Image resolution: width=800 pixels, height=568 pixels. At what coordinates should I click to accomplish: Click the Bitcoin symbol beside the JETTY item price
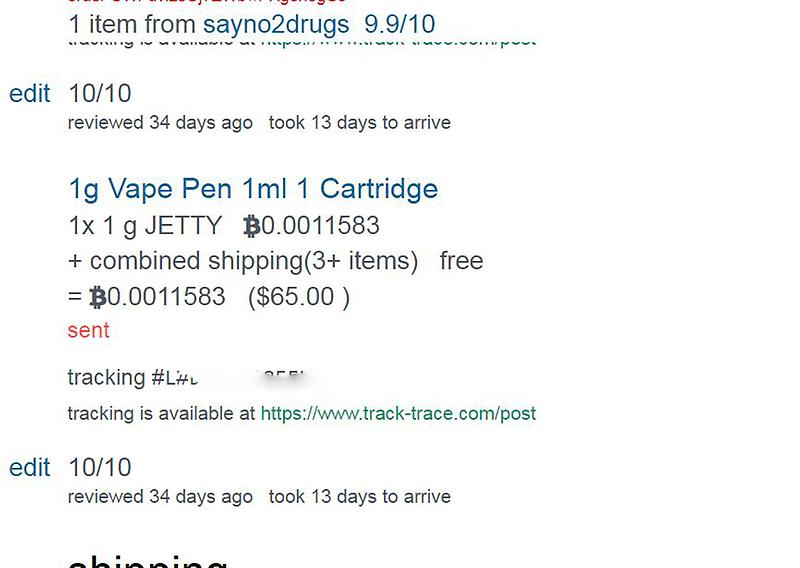coord(252,226)
